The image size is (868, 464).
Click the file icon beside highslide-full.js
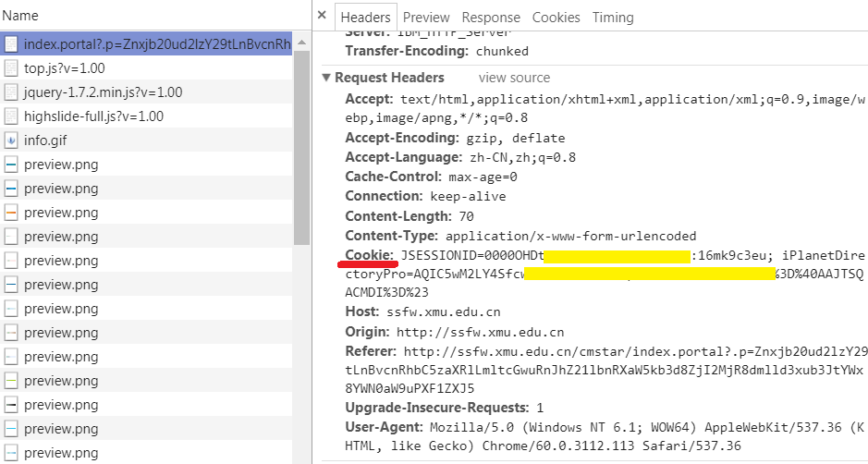click(x=11, y=116)
